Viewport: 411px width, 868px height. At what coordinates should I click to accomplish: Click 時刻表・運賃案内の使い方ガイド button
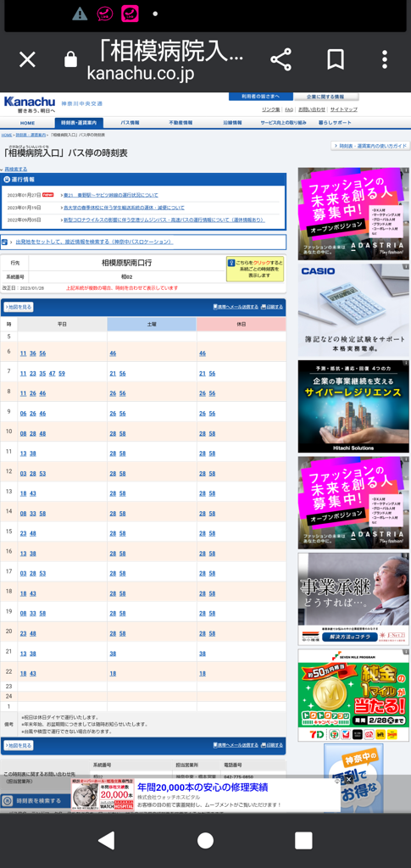pyautogui.click(x=370, y=146)
